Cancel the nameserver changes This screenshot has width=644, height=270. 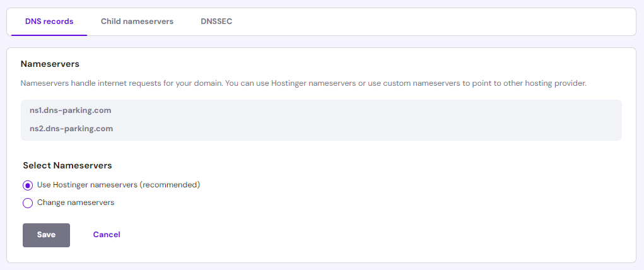107,235
